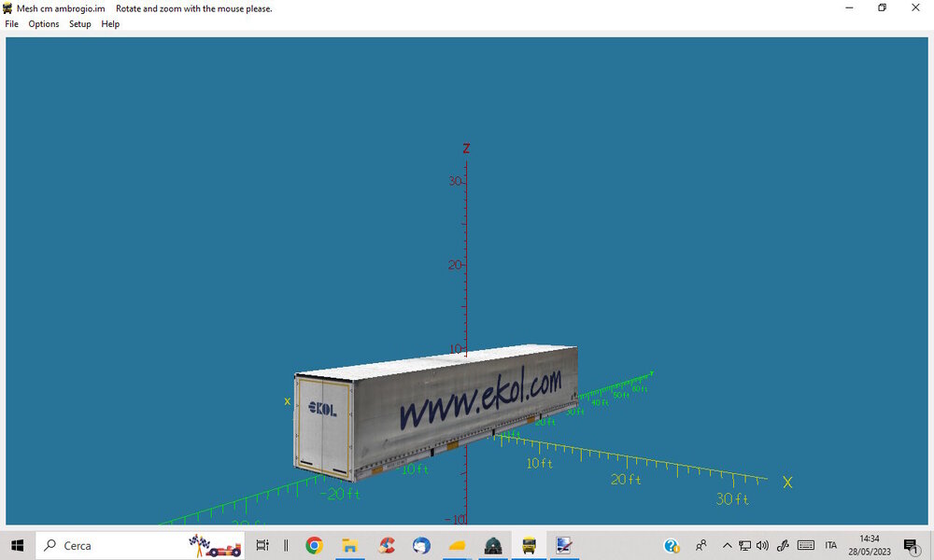Click the Cerca search box
Image resolution: width=934 pixels, height=560 pixels.
[141, 545]
